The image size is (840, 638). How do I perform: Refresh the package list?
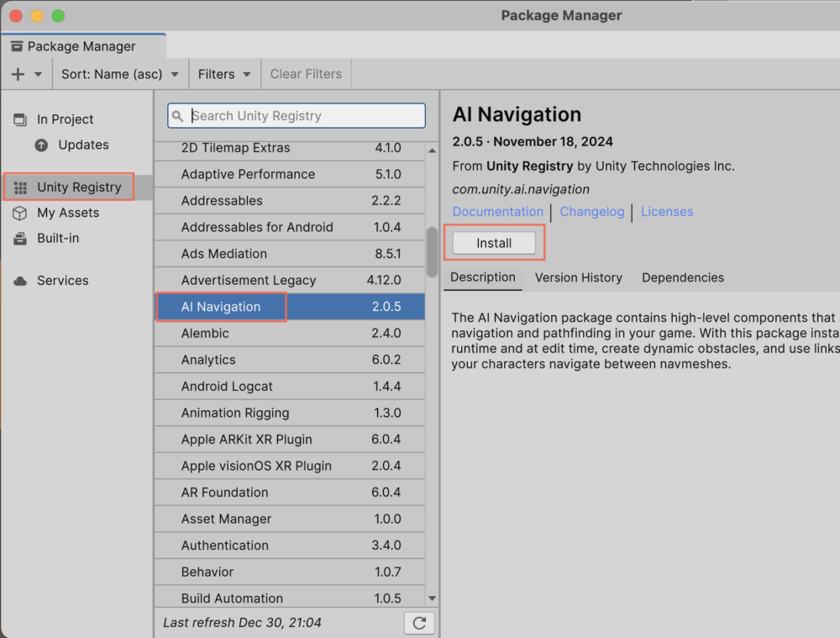tap(419, 622)
